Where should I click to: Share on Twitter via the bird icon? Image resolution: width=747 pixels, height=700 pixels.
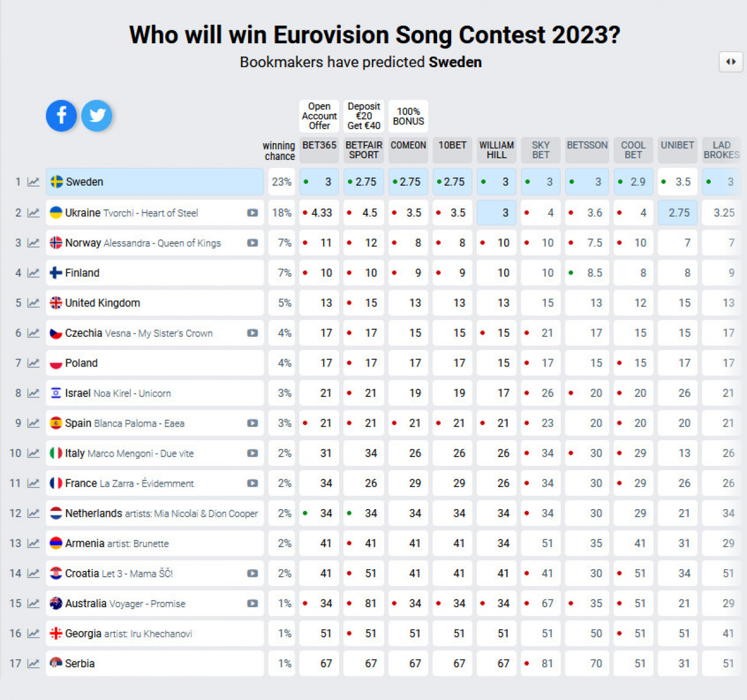click(x=97, y=116)
